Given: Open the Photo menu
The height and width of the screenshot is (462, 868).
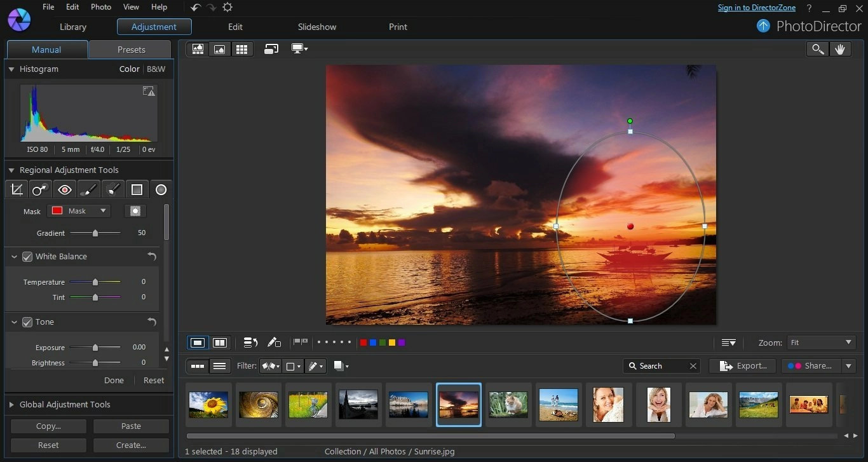Looking at the screenshot, I should pyautogui.click(x=101, y=7).
